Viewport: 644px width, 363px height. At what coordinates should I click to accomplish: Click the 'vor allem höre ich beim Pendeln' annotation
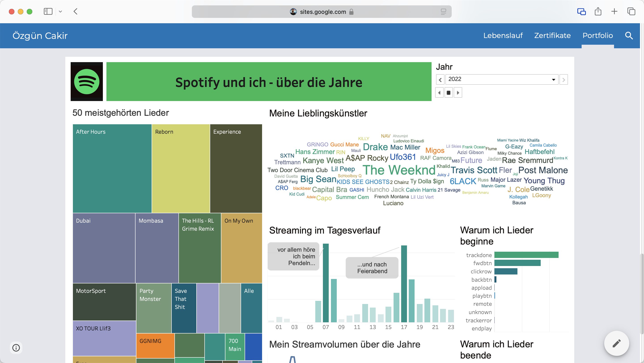(293, 256)
